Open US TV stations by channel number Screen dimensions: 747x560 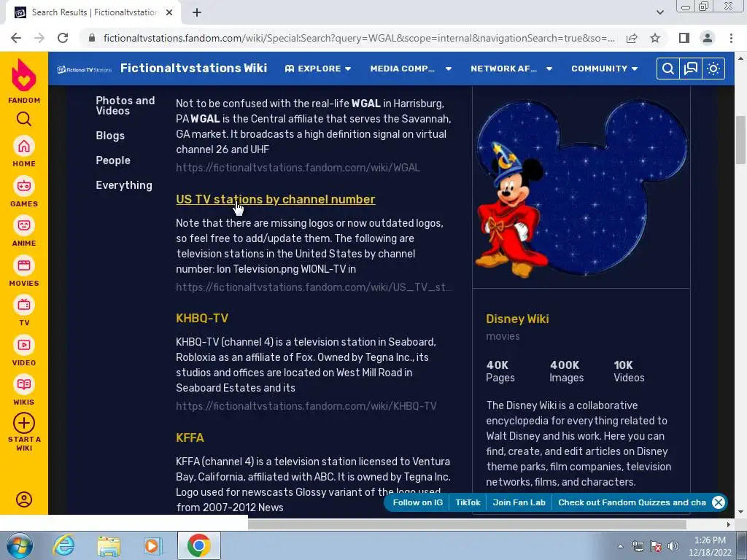[275, 199]
